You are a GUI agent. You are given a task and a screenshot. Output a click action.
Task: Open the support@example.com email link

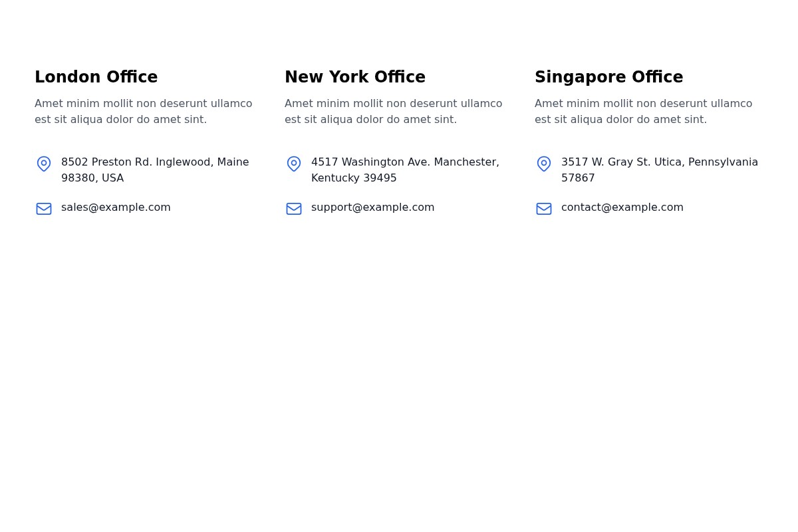pos(372,208)
